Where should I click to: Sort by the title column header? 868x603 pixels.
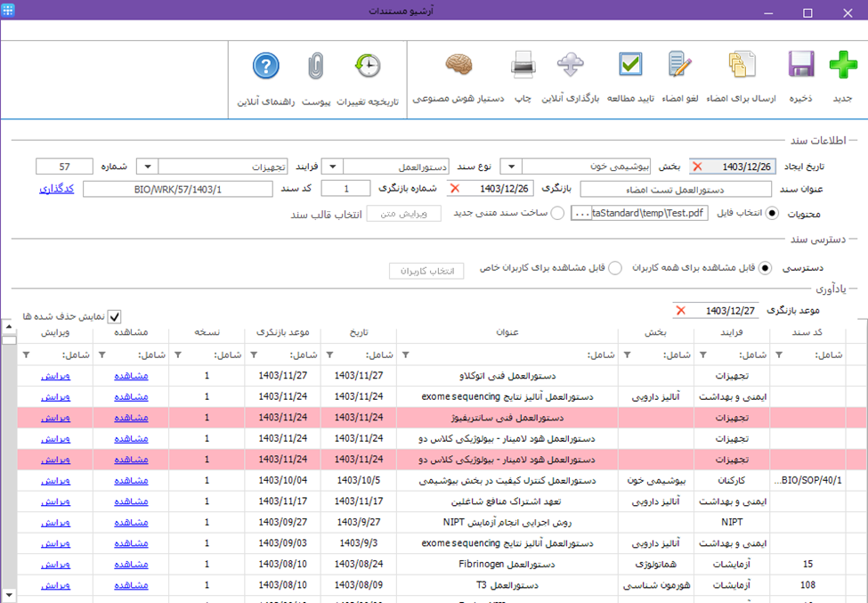tap(507, 332)
